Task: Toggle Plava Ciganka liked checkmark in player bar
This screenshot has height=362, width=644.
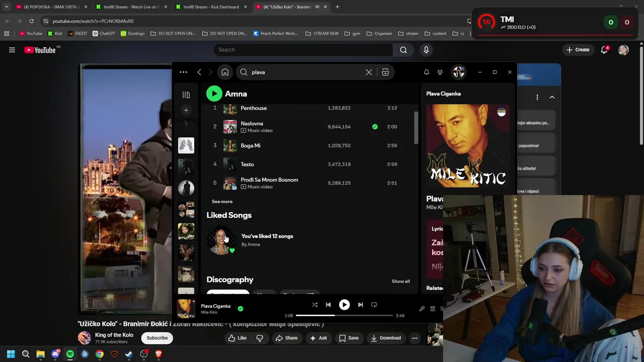Action: (x=240, y=309)
